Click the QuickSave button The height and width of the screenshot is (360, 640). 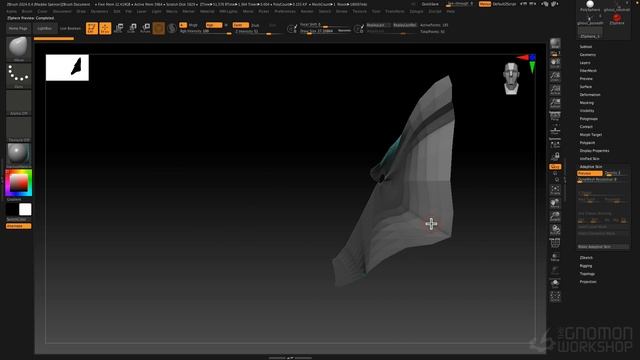coord(430,4)
